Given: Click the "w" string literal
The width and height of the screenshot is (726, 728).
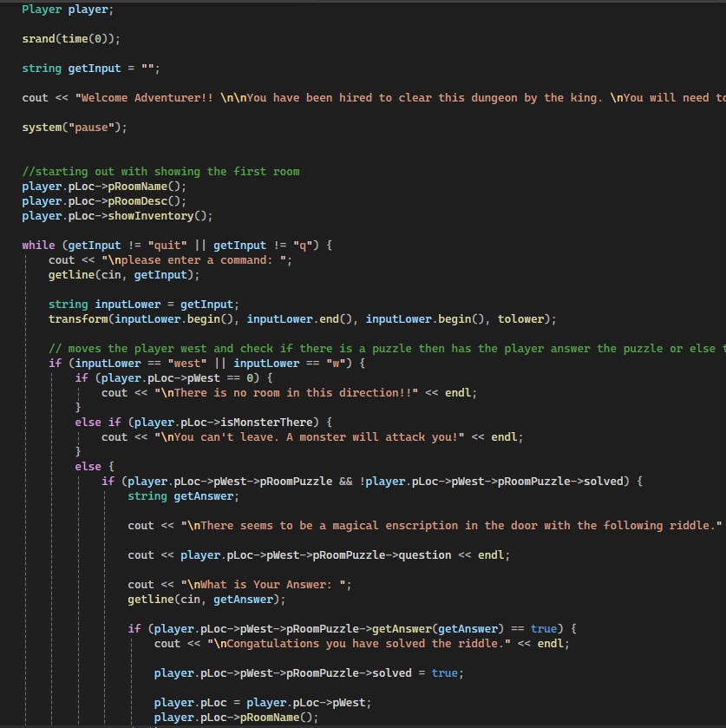Looking at the screenshot, I should (336, 363).
